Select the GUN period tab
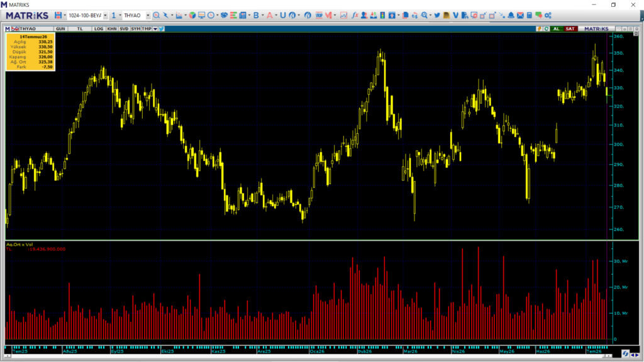Screen dimensions: 644x362 pyautogui.click(x=60, y=29)
